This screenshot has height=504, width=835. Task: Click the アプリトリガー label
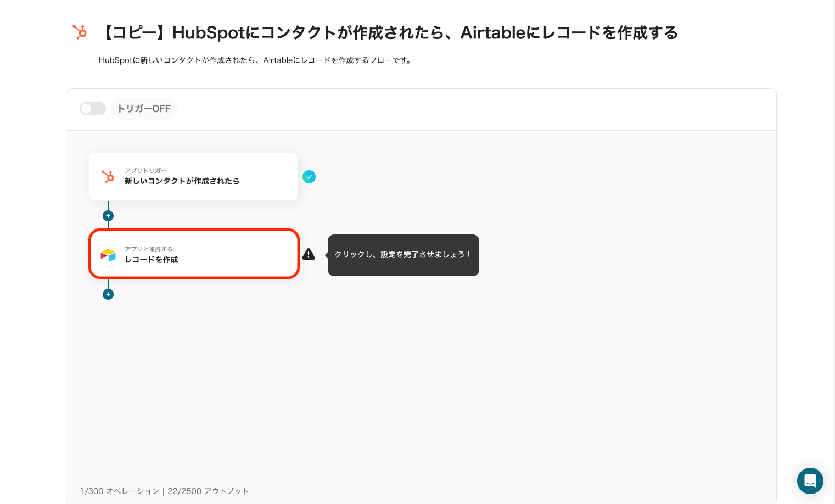pos(145,171)
